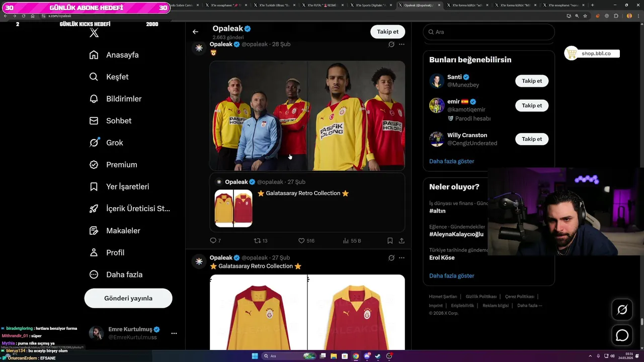This screenshot has width=644, height=362.
Task: Like the post with 516 likes
Action: tap(306, 241)
